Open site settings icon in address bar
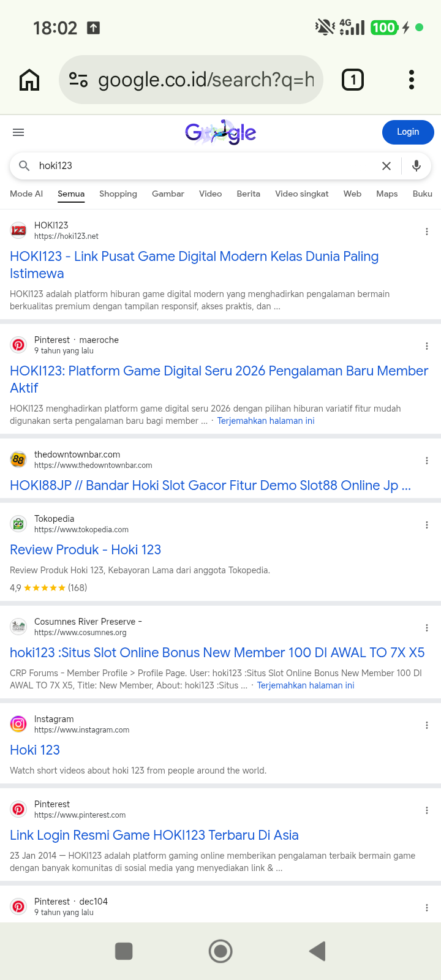The width and height of the screenshot is (441, 980). pyautogui.click(x=78, y=80)
